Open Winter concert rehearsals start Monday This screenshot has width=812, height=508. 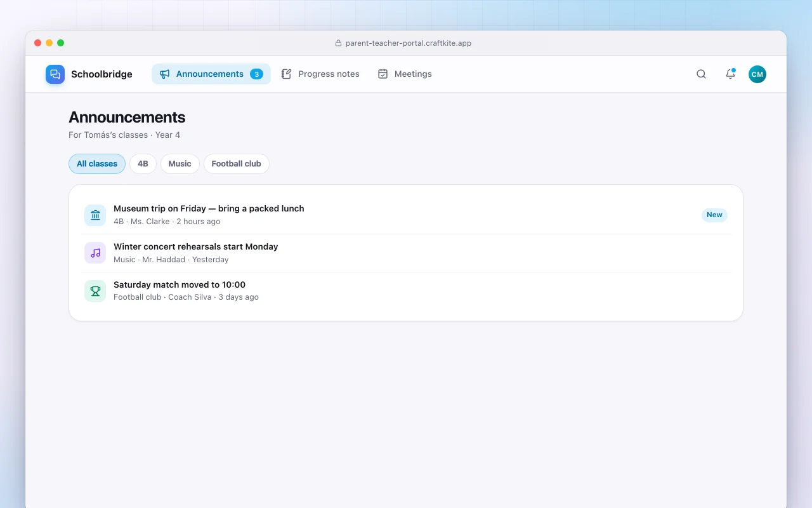click(x=406, y=253)
